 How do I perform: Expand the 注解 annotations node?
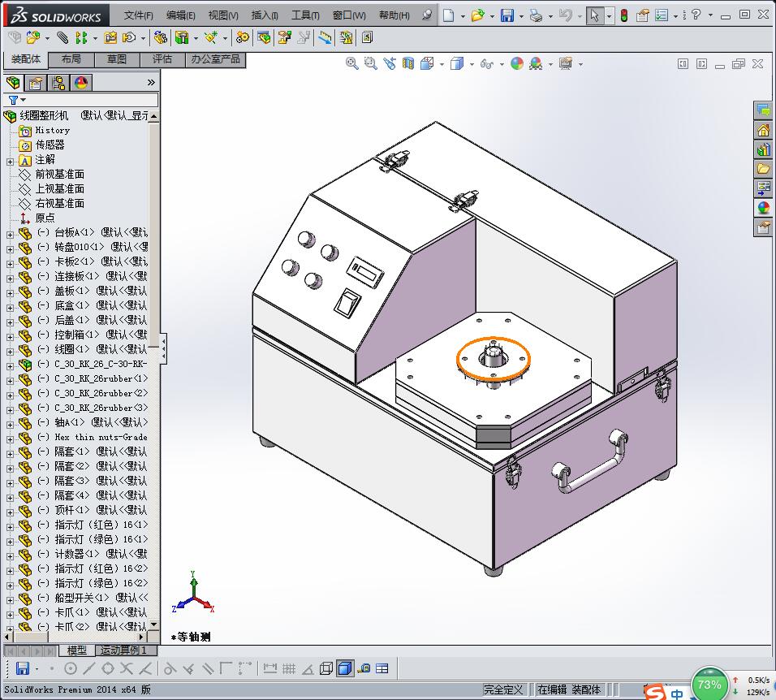10,162
